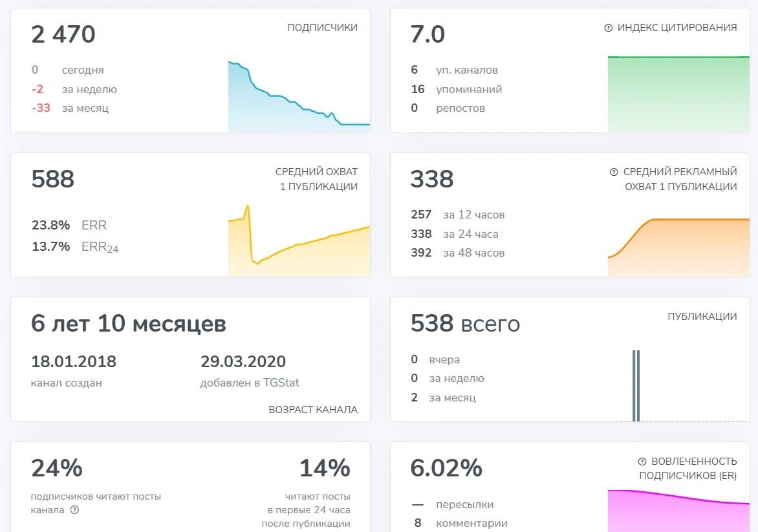Click the '538 всего' publications total
Image resolution: width=758 pixels, height=532 pixels.
465,323
